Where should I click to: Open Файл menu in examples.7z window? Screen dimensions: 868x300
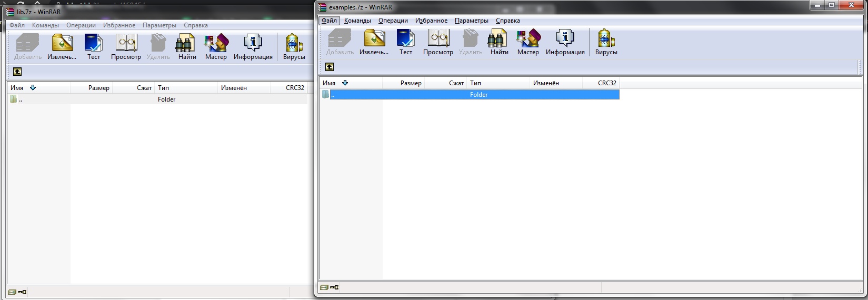click(x=329, y=21)
